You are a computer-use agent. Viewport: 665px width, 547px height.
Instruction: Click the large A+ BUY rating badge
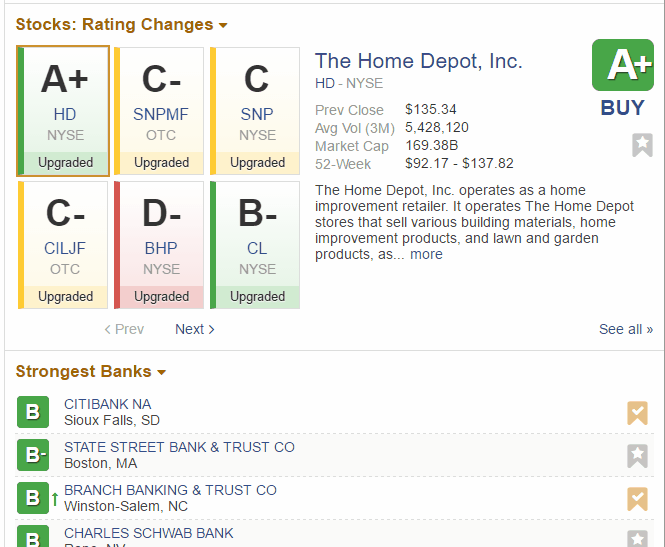tap(622, 66)
